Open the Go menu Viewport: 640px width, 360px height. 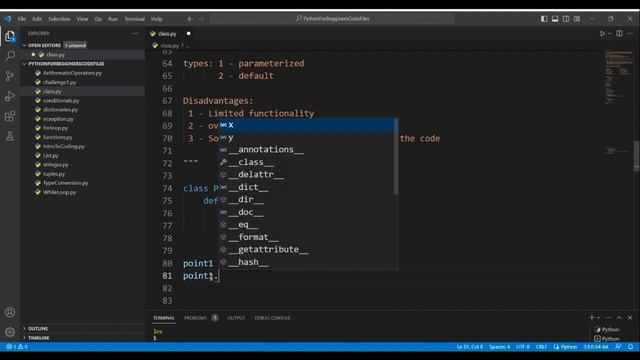coord(98,19)
